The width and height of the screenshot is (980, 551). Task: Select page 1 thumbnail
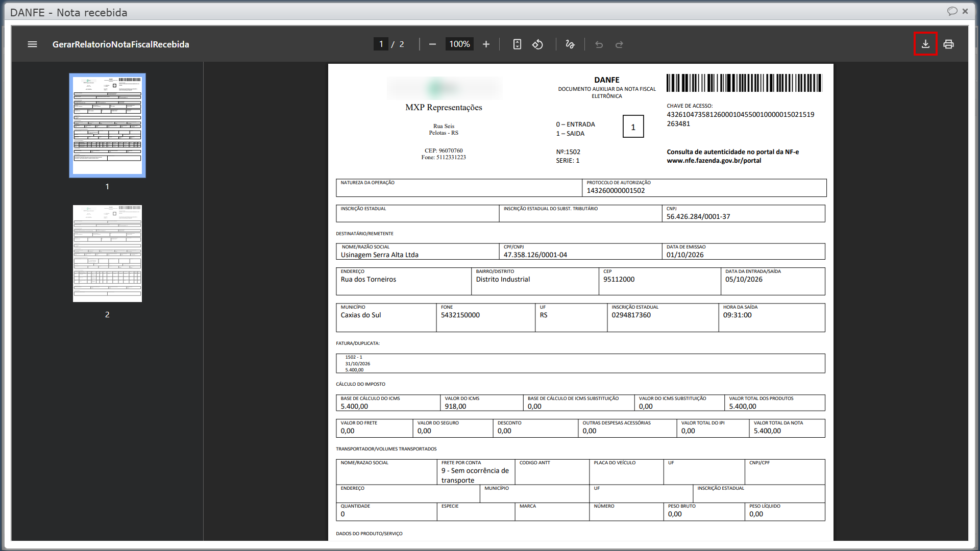click(107, 126)
